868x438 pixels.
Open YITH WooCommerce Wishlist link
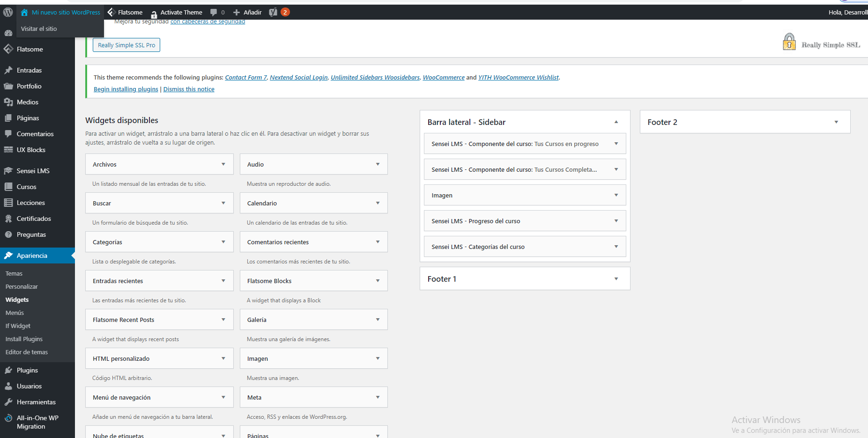coord(519,78)
